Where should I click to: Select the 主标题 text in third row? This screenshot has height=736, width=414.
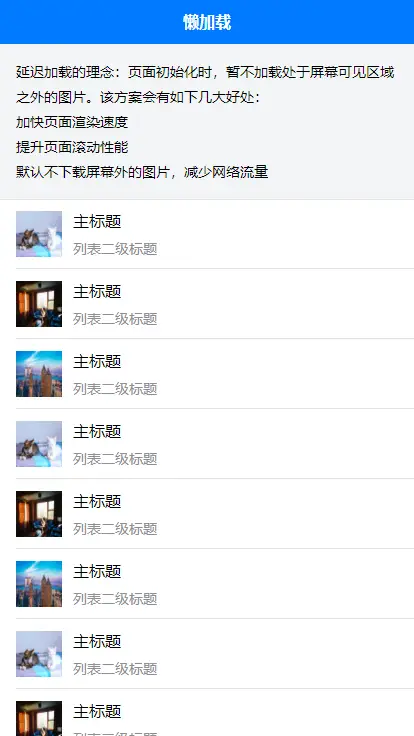click(x=97, y=361)
